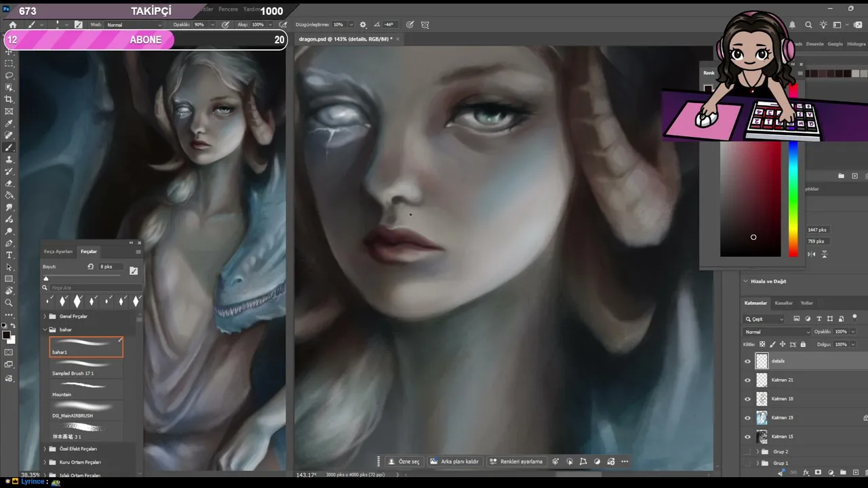The height and width of the screenshot is (488, 868).
Task: Select the Clone Stamp tool
Action: (x=9, y=159)
